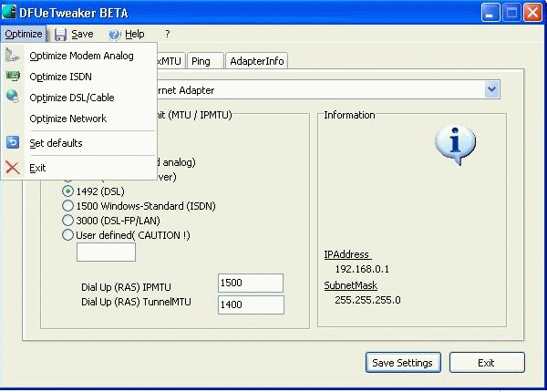Click the 192.168.0.1 address value
Image resolution: width=547 pixels, height=392 pixels.
[x=362, y=269]
